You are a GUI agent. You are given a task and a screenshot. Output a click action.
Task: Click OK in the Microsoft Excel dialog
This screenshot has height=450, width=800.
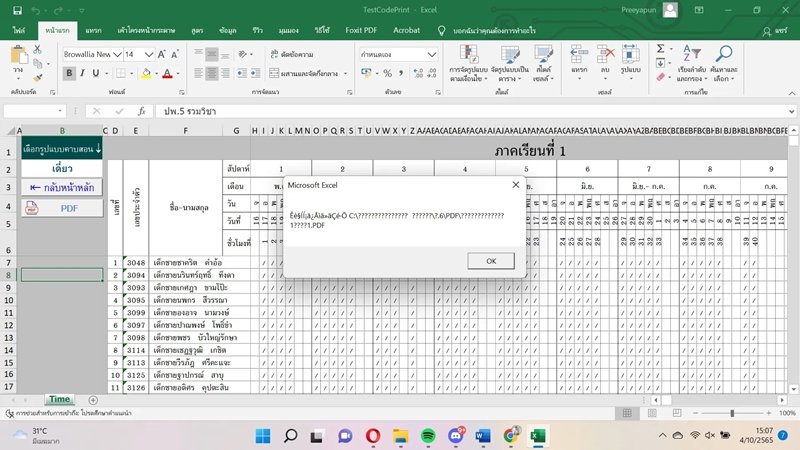click(x=491, y=260)
